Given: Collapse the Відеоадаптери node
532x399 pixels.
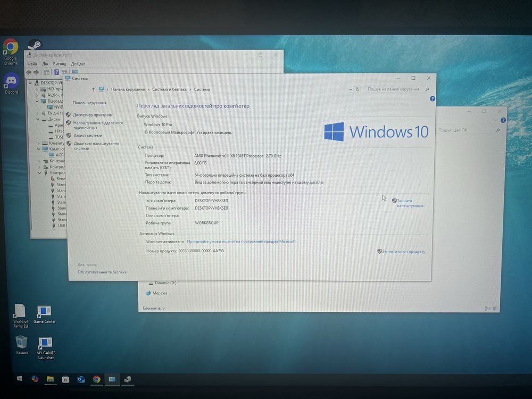Looking at the screenshot, I should (x=37, y=101).
